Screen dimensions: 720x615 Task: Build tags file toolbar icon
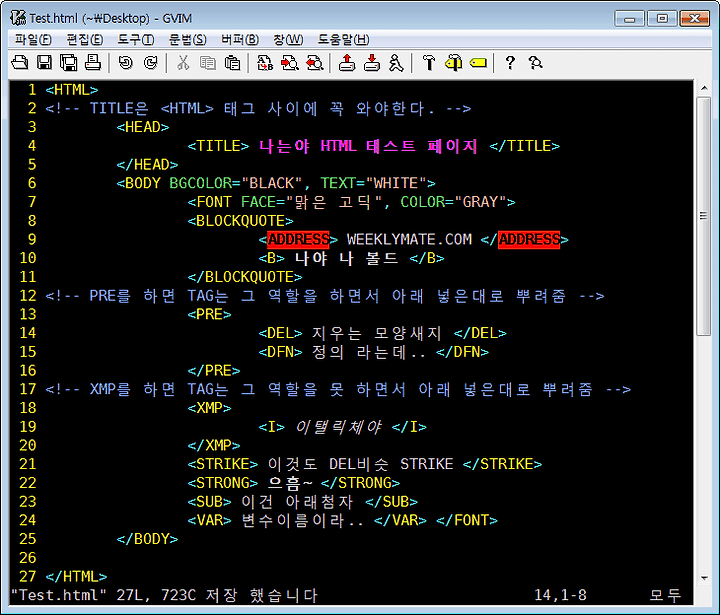pos(454,62)
